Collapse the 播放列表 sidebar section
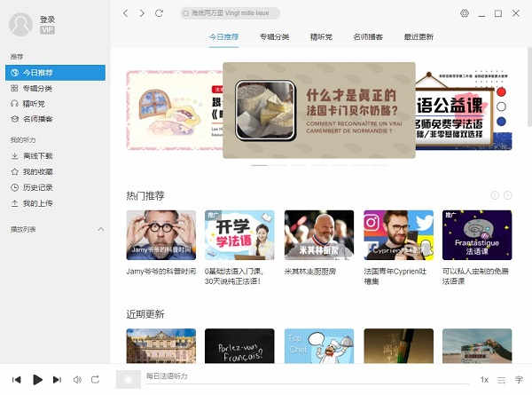 tap(100, 229)
